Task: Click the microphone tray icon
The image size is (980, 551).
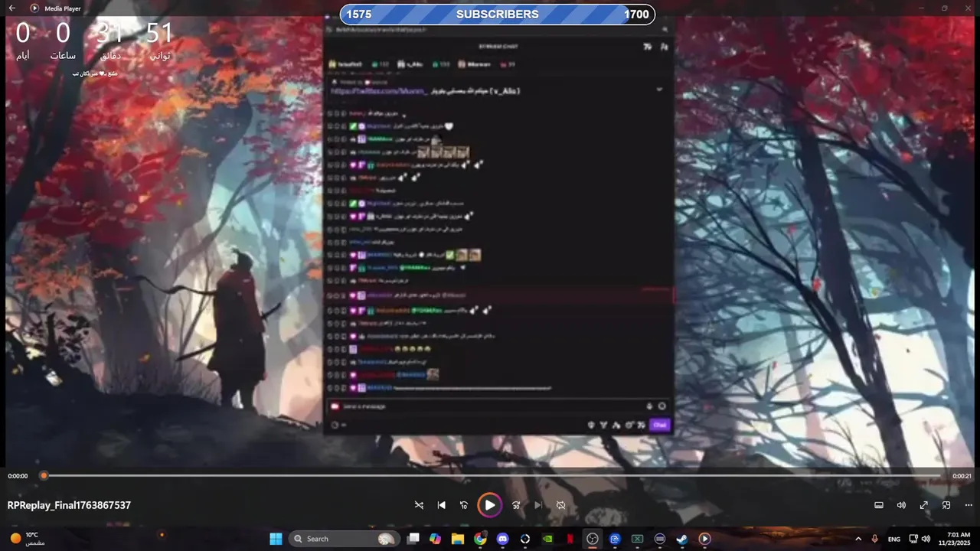Action: click(875, 539)
